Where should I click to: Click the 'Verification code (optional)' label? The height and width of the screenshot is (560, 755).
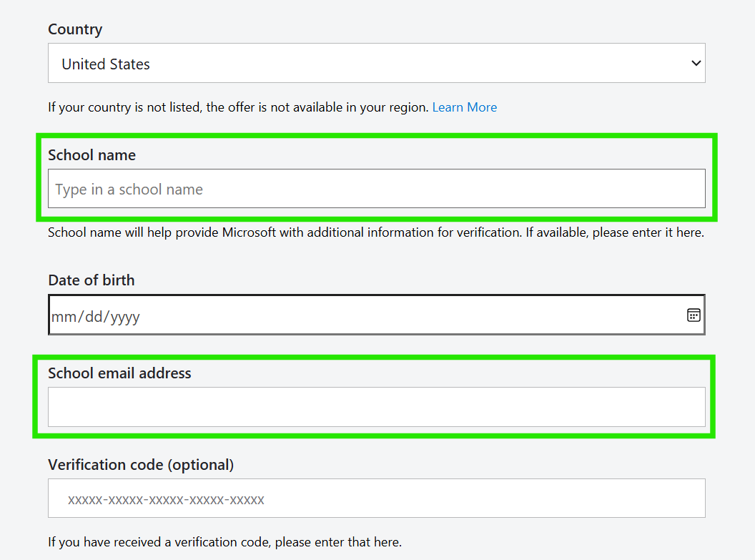click(x=141, y=465)
